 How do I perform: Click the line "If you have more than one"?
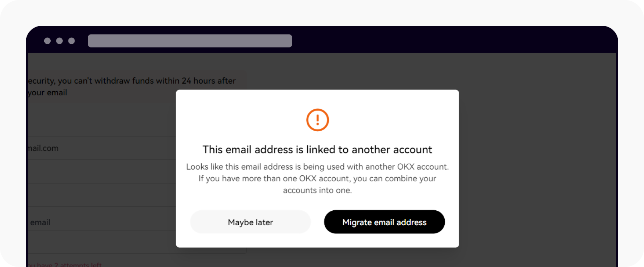click(x=317, y=179)
